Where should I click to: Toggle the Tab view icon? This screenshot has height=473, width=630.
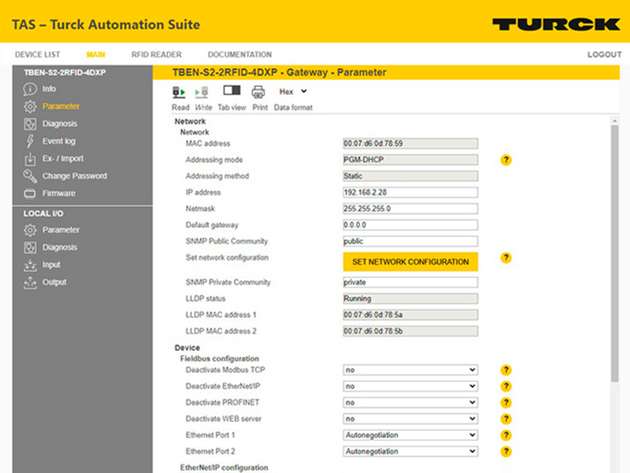(x=232, y=90)
